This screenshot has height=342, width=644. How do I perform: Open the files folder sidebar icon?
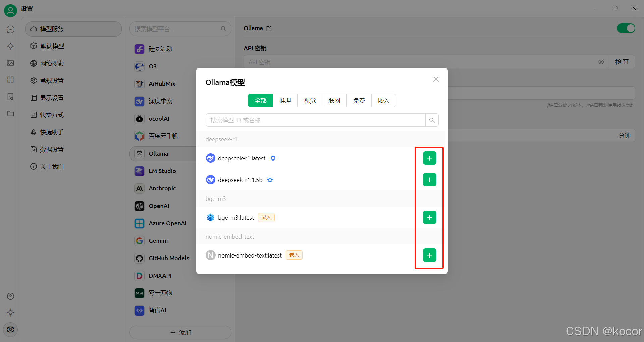(x=10, y=114)
